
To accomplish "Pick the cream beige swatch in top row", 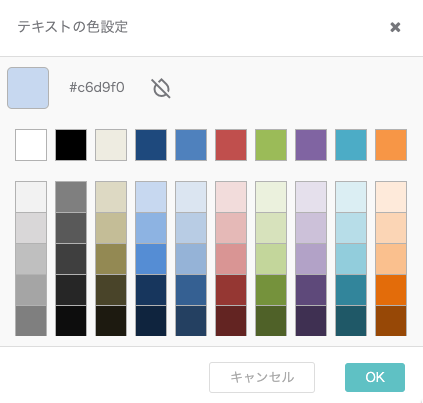I will tap(111, 145).
